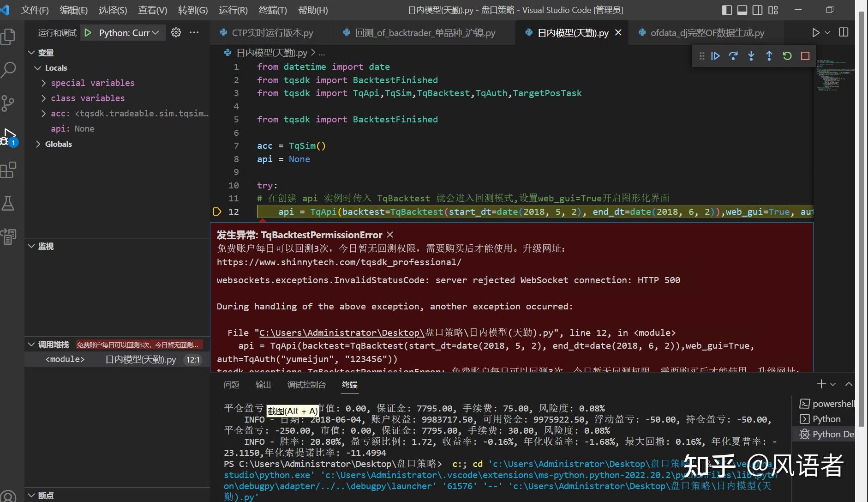This screenshot has width=868, height=502.
Task: Open the 编辑(E) menu
Action: (x=73, y=10)
